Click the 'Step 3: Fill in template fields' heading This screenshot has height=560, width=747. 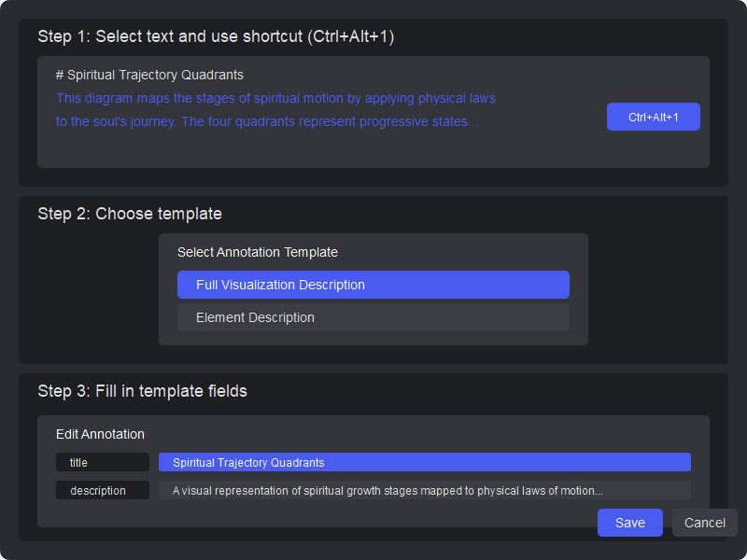[142, 391]
